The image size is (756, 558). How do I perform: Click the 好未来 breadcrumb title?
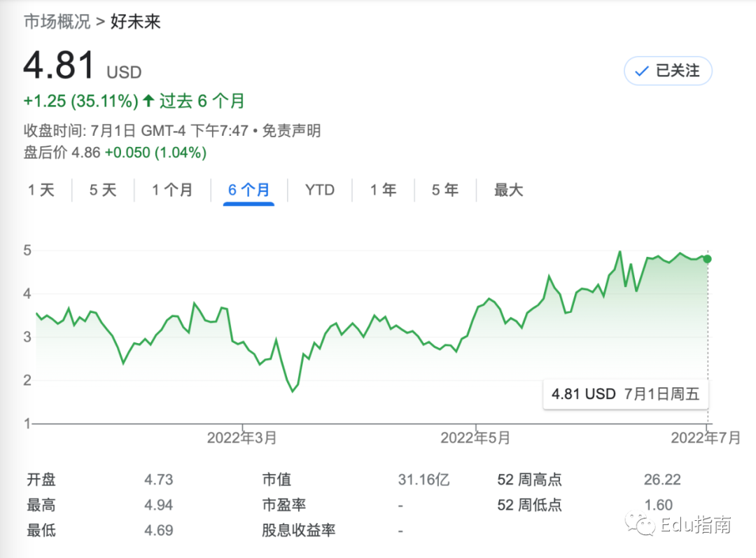(136, 22)
